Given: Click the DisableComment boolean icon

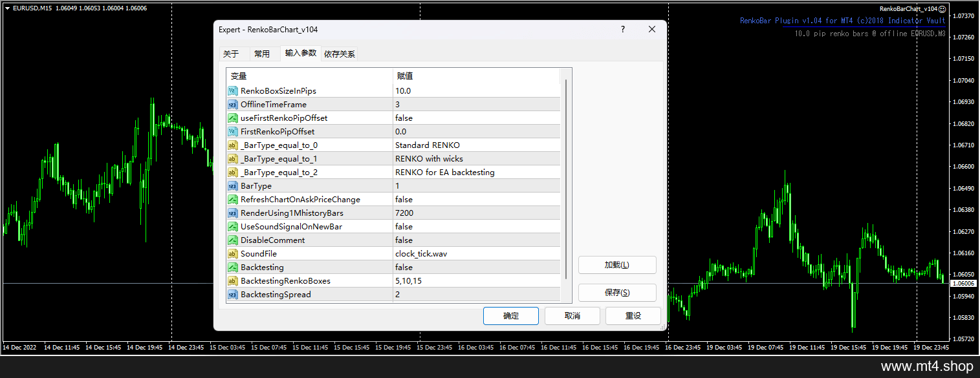Looking at the screenshot, I should point(233,240).
